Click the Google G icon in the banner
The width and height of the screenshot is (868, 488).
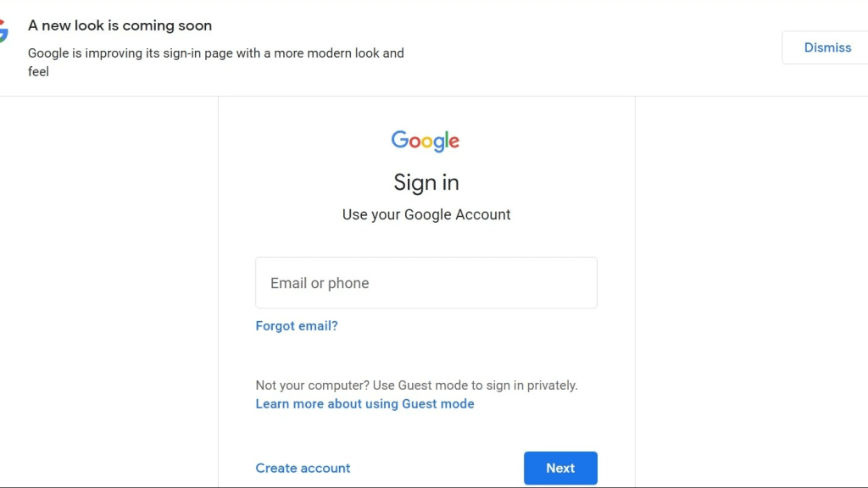pos(3,32)
